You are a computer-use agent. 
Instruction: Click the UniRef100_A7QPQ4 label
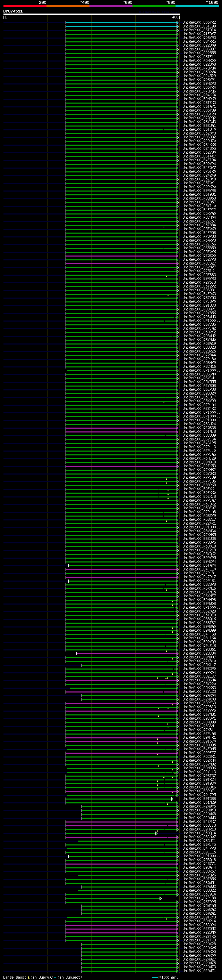pyautogui.click(x=199, y=68)
